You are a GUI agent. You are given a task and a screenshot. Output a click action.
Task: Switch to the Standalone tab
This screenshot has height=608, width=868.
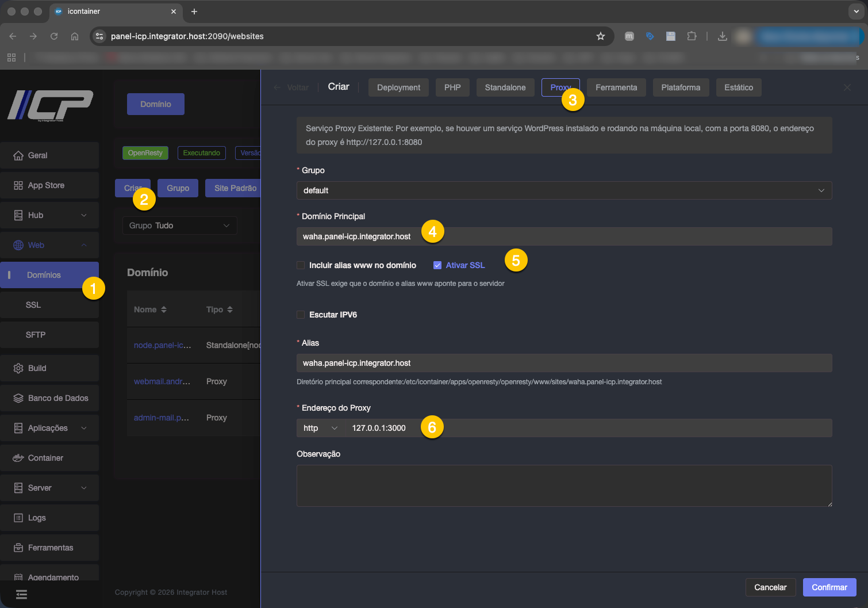[505, 87]
